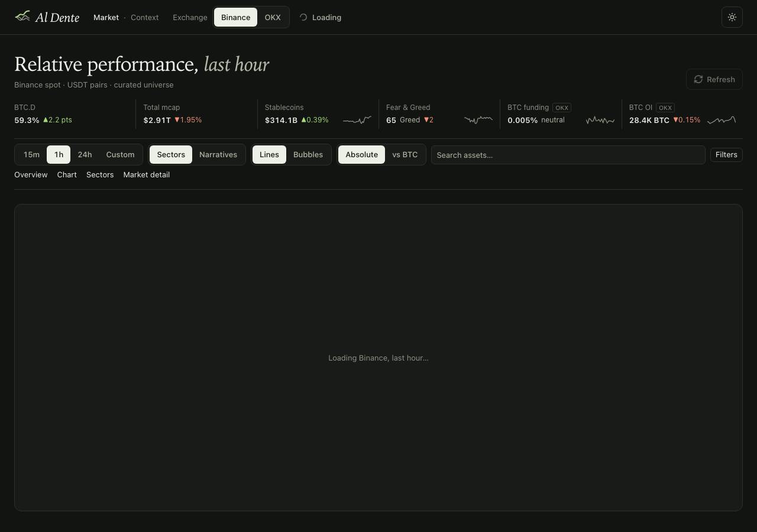757x532 pixels.
Task: Click the BTC OI value 28.4K BTC
Action: coord(649,120)
